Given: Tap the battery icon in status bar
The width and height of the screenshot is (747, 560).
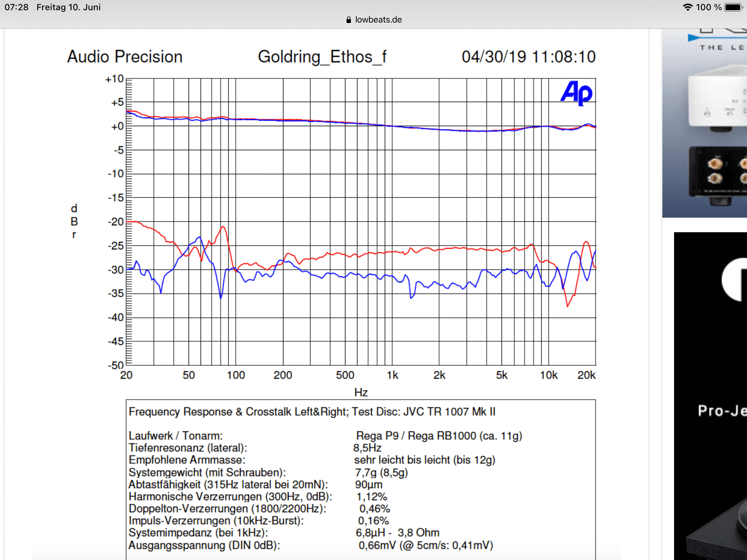Looking at the screenshot, I should 734,7.
